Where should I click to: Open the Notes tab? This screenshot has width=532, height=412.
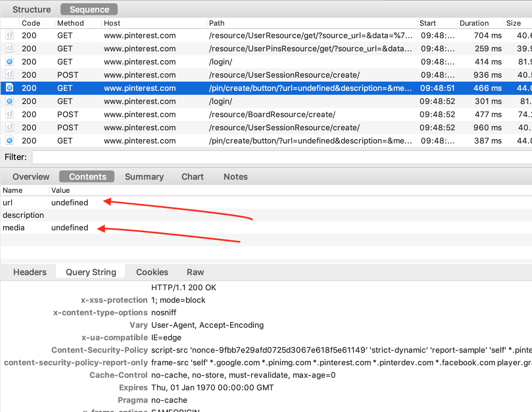tap(236, 177)
